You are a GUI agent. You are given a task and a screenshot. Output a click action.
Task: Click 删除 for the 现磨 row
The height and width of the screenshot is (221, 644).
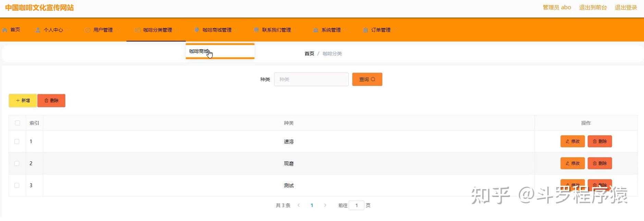point(600,163)
